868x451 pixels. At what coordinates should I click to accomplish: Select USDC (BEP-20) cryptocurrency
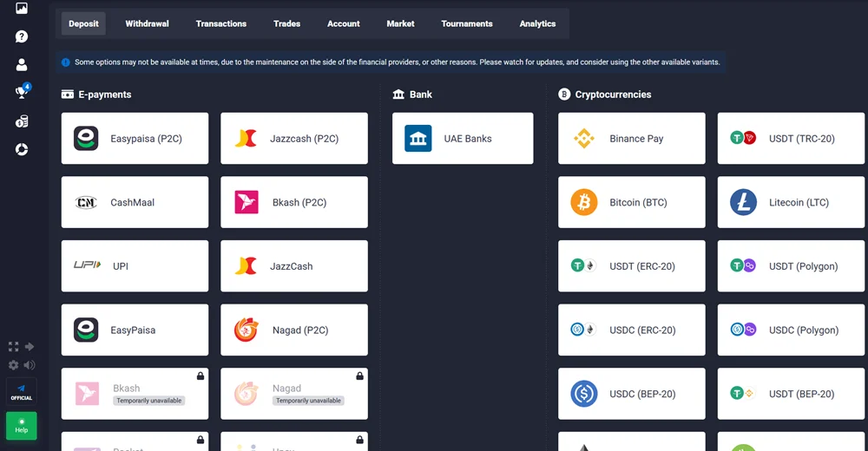coord(632,394)
